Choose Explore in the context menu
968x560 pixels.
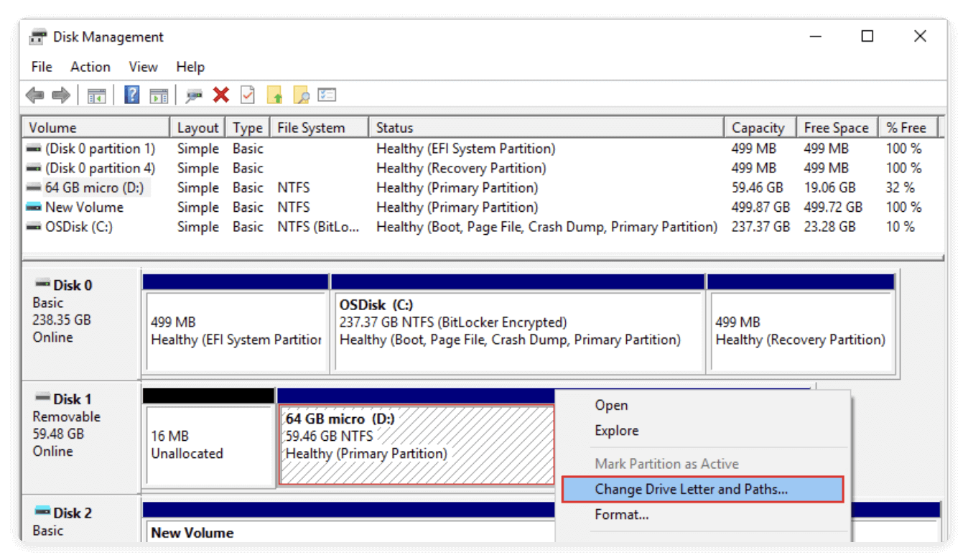pyautogui.click(x=616, y=430)
